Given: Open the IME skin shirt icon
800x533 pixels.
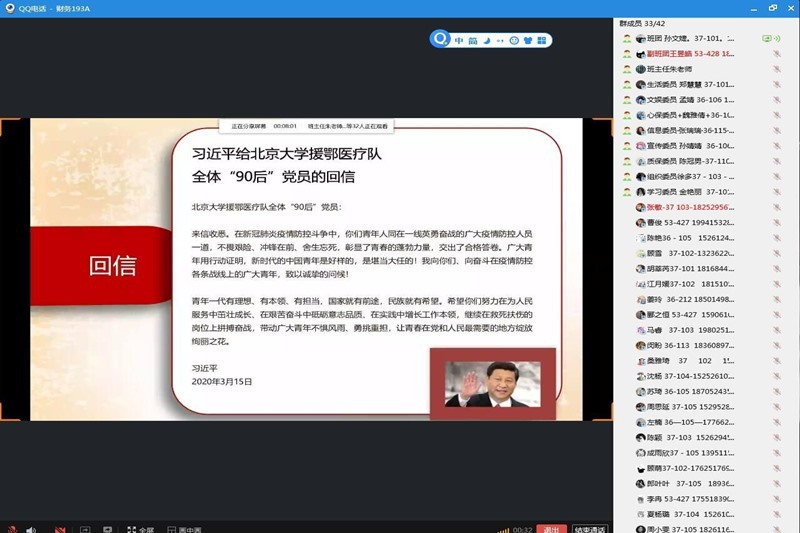Looking at the screenshot, I should point(528,40).
